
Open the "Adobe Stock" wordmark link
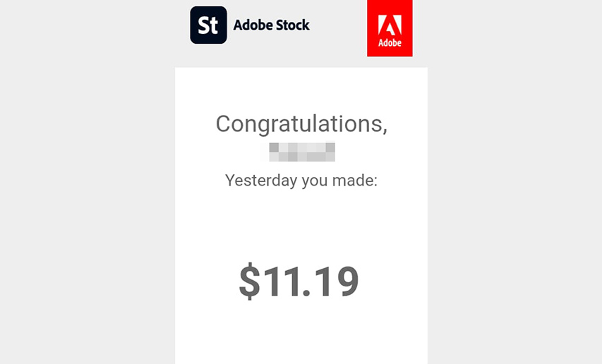pyautogui.click(x=272, y=25)
